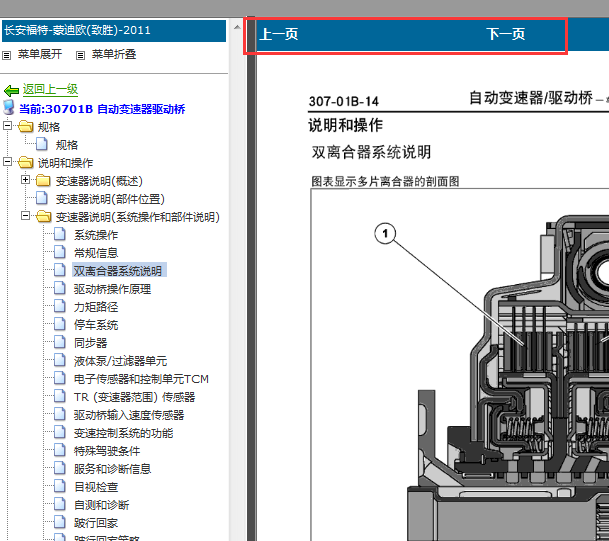Go to 上一页 previous page

279,34
